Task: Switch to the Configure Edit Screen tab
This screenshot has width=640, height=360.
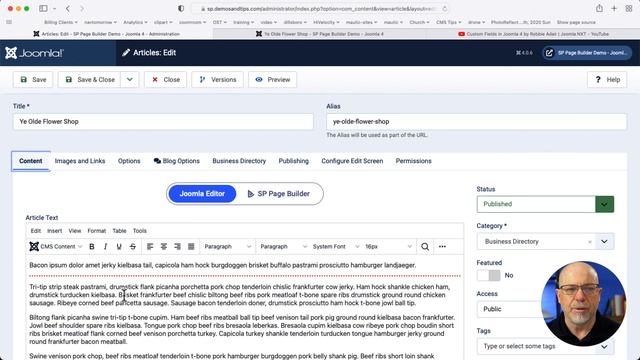Action: (352, 161)
